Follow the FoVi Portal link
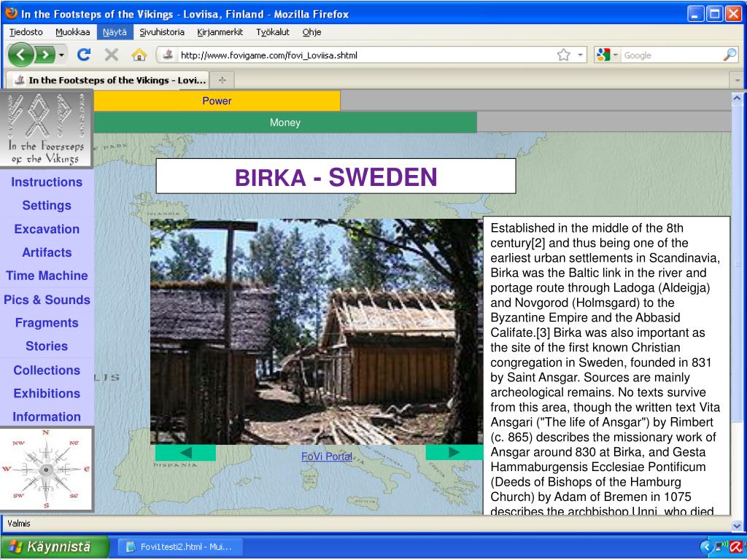Viewport: 747px width, 560px height. tap(326, 456)
